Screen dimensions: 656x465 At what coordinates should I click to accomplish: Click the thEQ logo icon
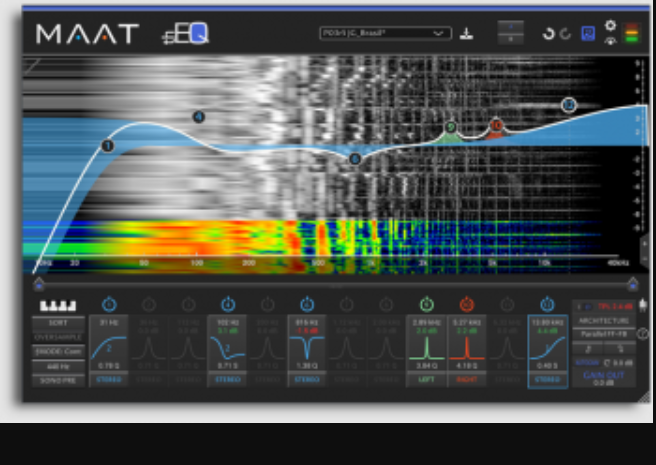click(185, 33)
